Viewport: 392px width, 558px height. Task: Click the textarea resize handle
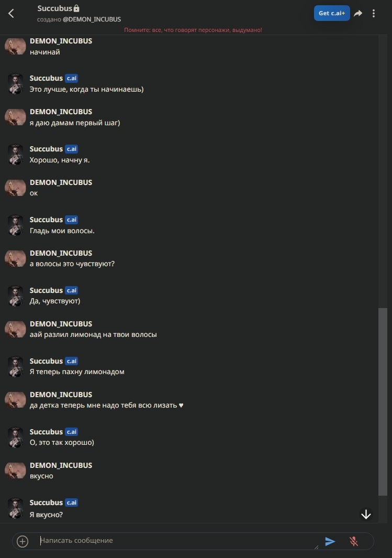[x=316, y=547]
